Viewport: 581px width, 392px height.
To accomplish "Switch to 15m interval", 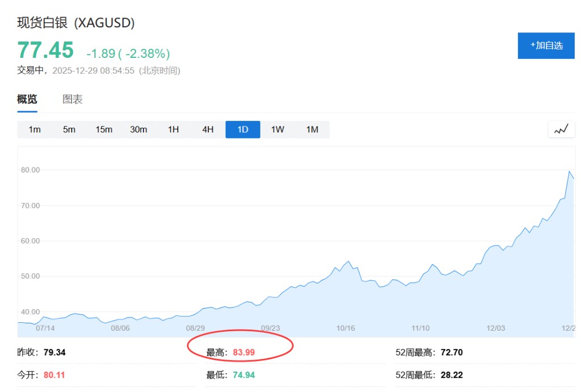I will (x=104, y=129).
